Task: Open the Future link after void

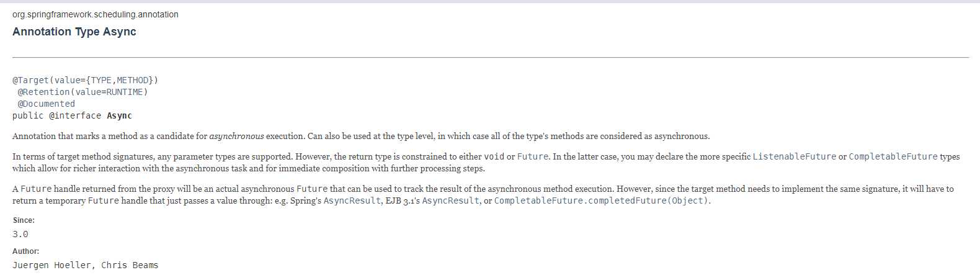Action: click(533, 156)
